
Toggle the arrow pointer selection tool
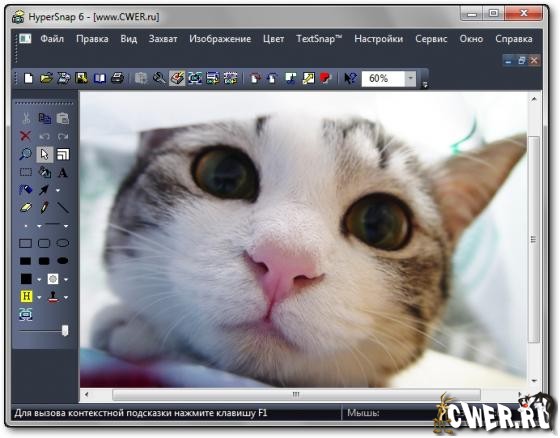[44, 154]
